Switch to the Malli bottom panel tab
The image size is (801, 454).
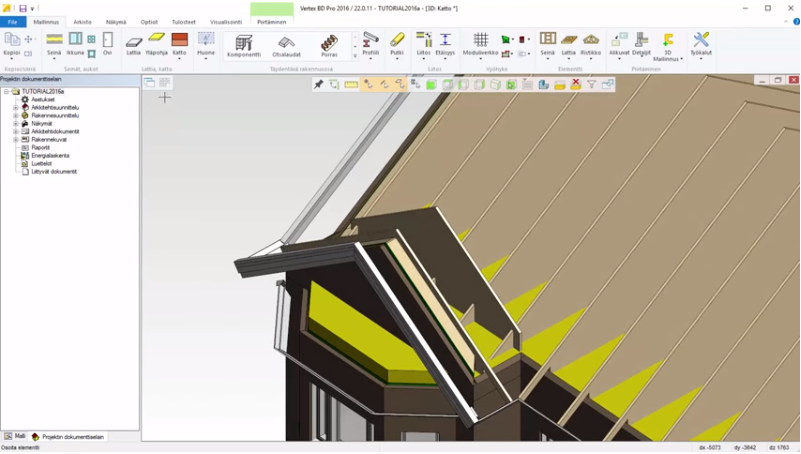tap(16, 437)
